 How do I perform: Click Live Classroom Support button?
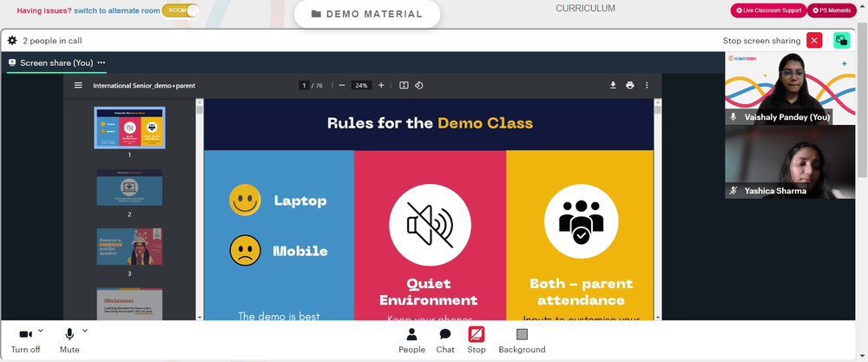[768, 10]
